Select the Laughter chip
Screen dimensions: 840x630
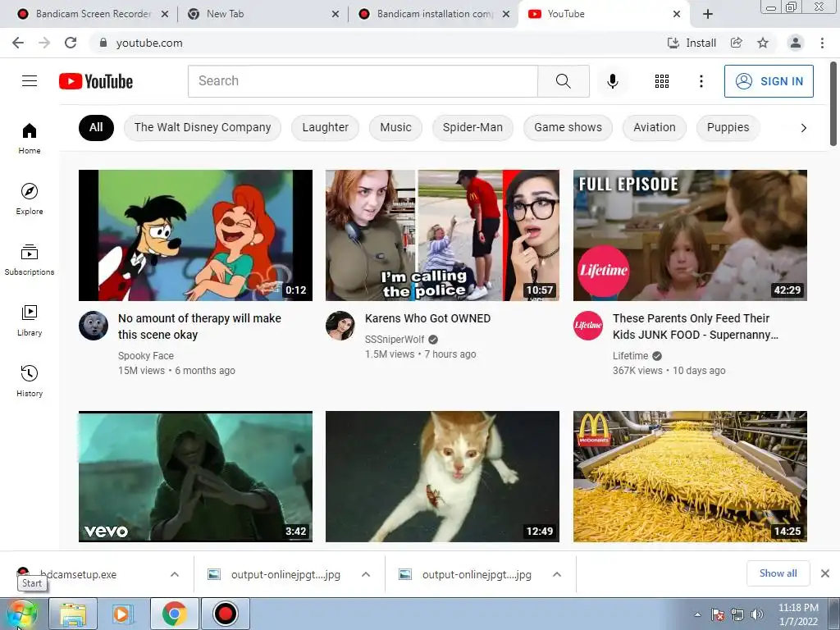[325, 127]
